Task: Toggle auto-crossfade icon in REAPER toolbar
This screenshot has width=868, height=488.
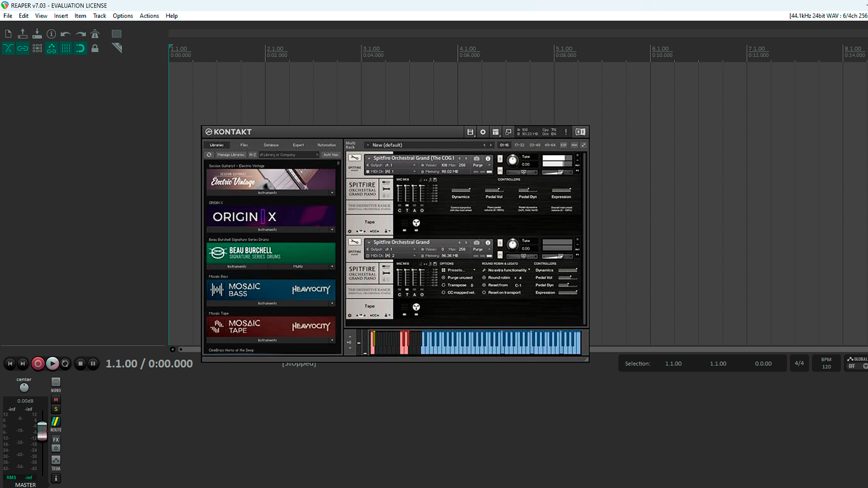Action: click(8, 48)
